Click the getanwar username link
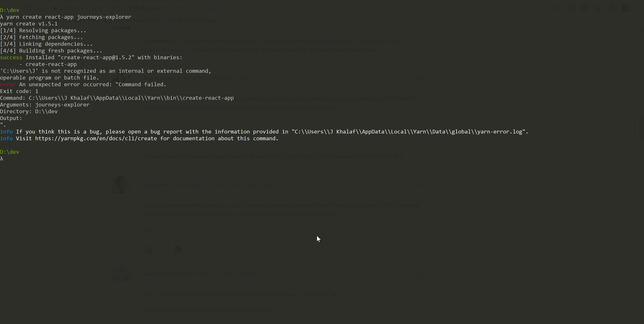This screenshot has width=644, height=324. (157, 185)
